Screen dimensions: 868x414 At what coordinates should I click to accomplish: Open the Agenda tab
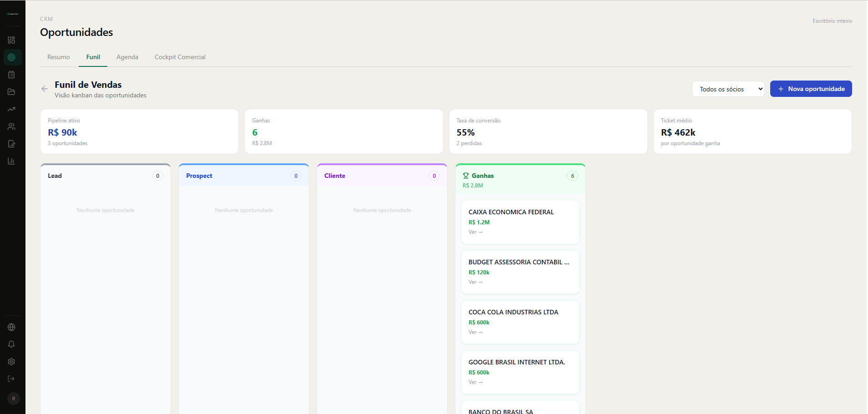pyautogui.click(x=127, y=57)
